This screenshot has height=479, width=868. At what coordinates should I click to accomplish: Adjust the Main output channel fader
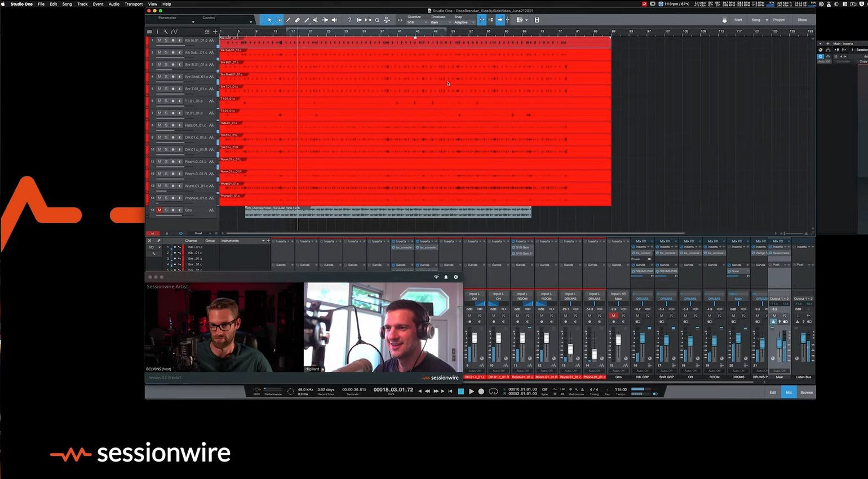780,342
